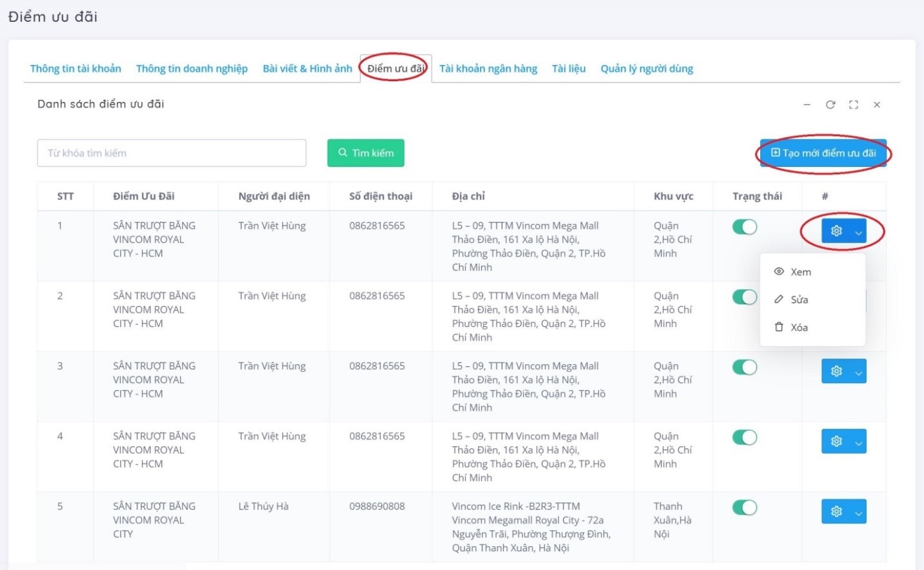Click SÂN TRƯỢT BĂNG name in row 3
Image resolution: width=924 pixels, height=570 pixels.
click(x=154, y=380)
